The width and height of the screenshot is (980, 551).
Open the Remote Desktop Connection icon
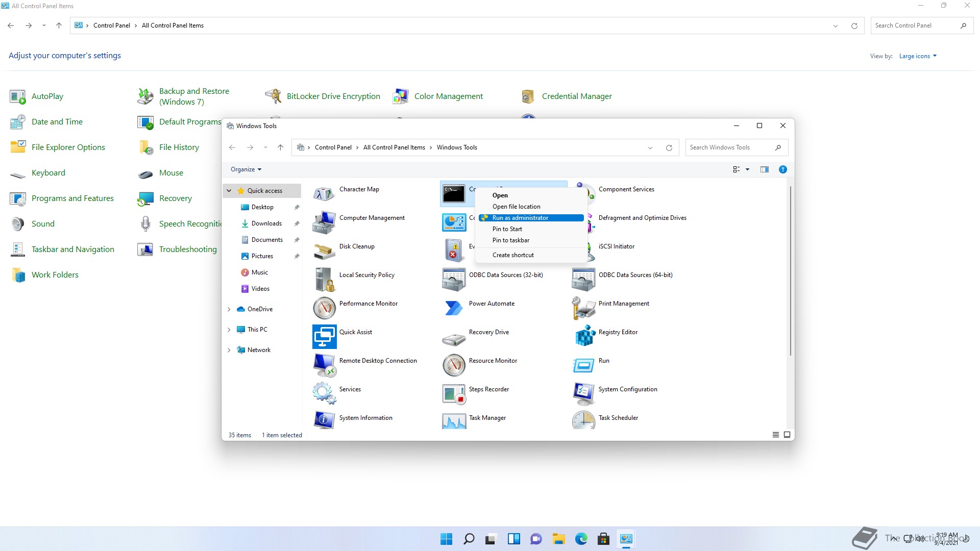pos(324,365)
